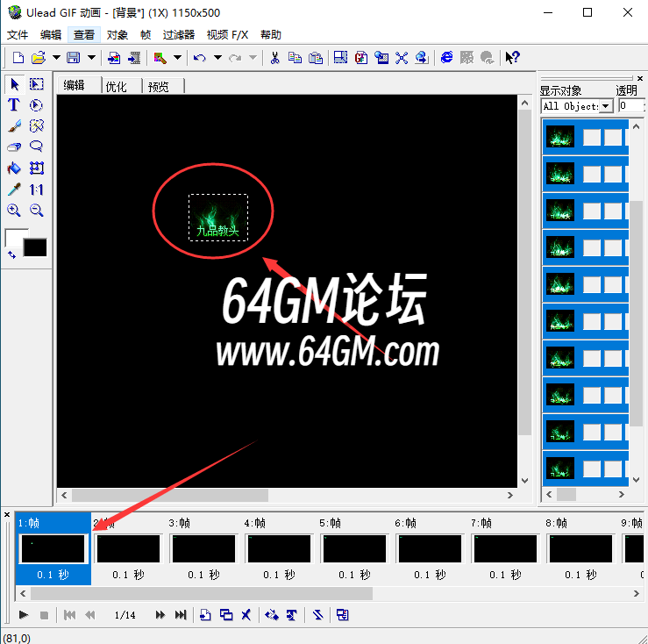Click the Duplicate Frame icon
Image resolution: width=648 pixels, height=644 pixels.
coord(226,615)
